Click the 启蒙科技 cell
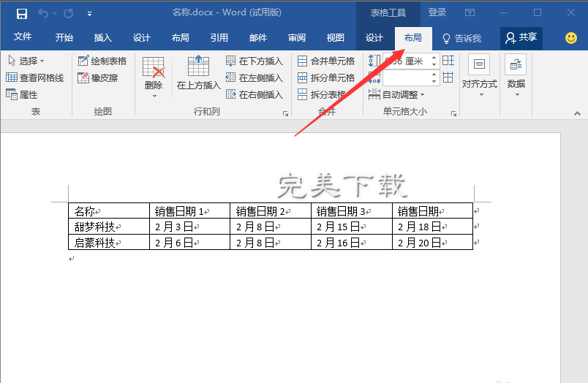The image size is (588, 383). tap(109, 243)
